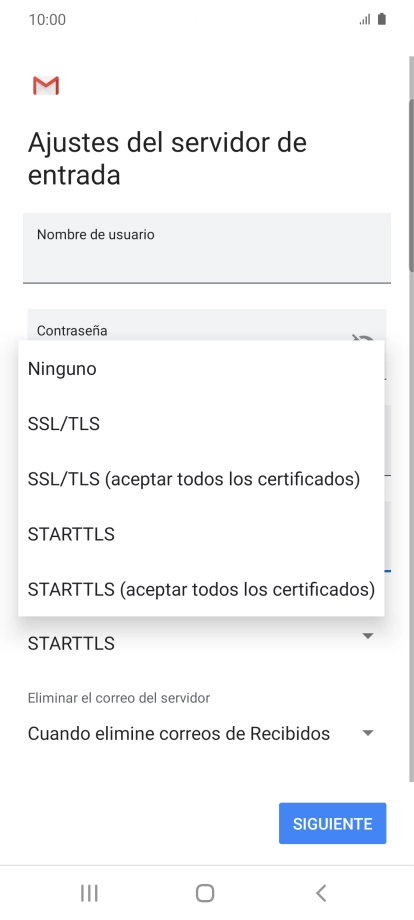Focus the Nombre de usuario field
This screenshot has height=920, width=414.
point(207,248)
